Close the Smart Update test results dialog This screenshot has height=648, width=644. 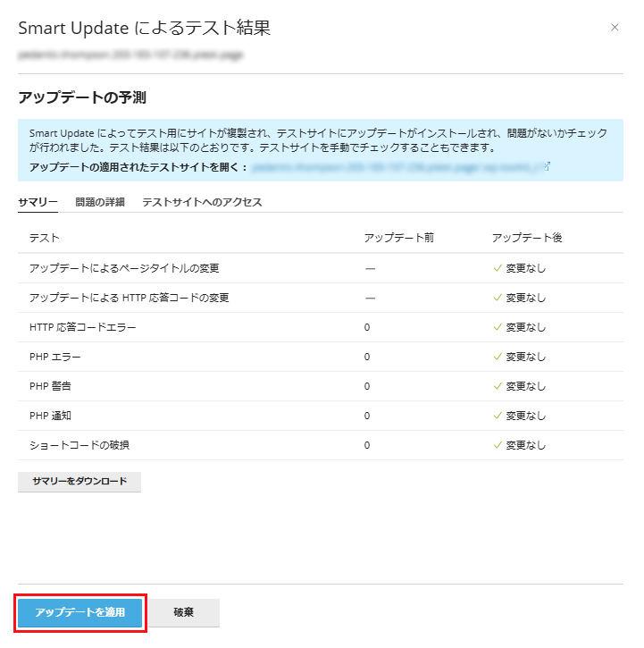[615, 28]
